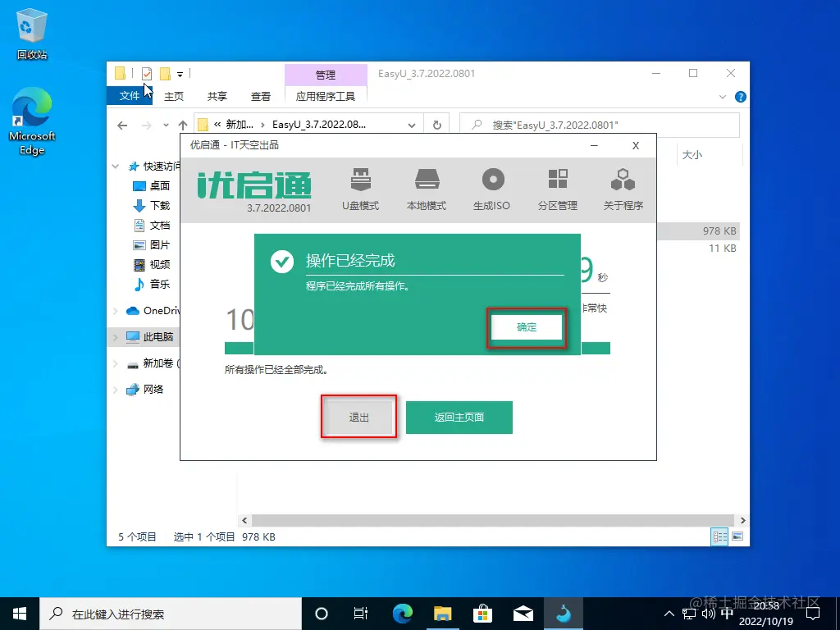Open Customize Quick Access Toolbar dropdown
This screenshot has width=840, height=630.
180,74
